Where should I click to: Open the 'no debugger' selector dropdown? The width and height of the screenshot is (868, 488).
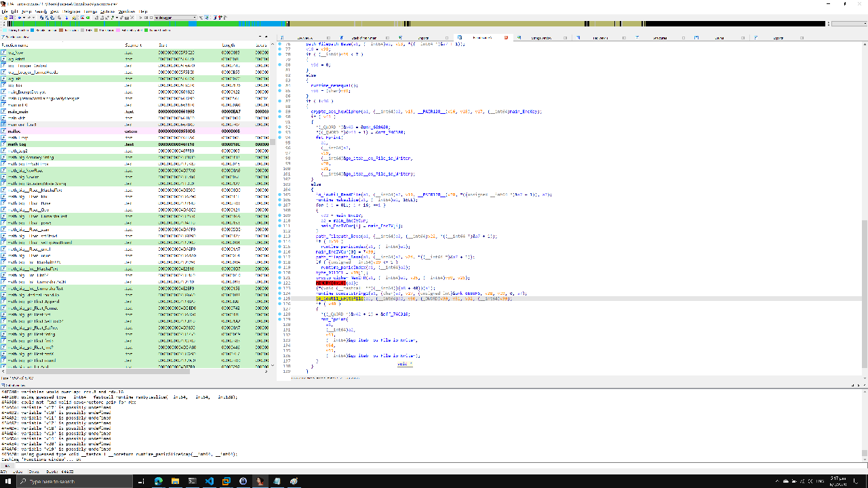(194, 17)
